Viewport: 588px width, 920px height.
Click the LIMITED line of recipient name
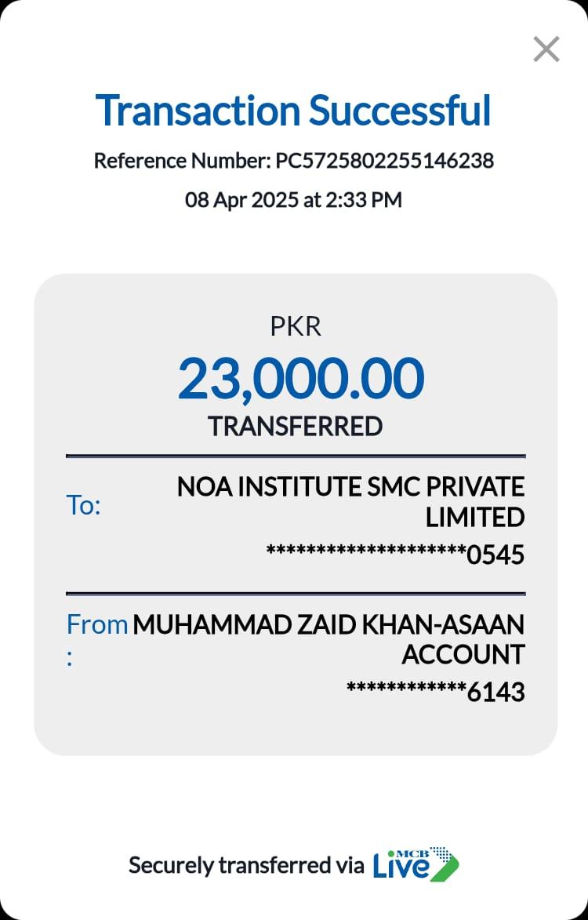[x=474, y=518]
